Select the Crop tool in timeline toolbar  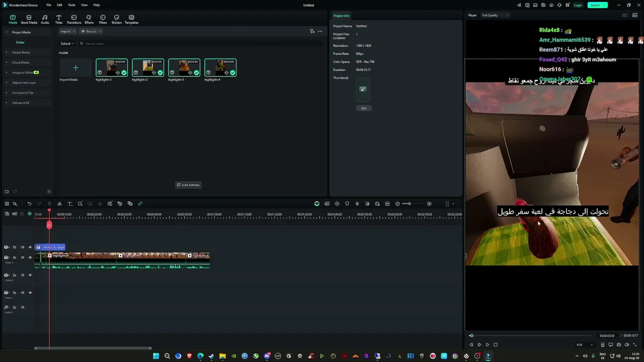79,204
